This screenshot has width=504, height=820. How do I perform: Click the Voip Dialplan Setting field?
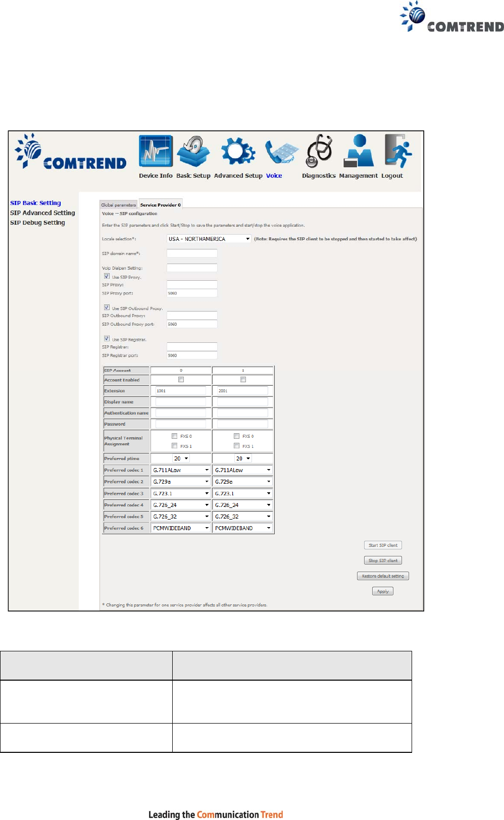pyautogui.click(x=192, y=268)
